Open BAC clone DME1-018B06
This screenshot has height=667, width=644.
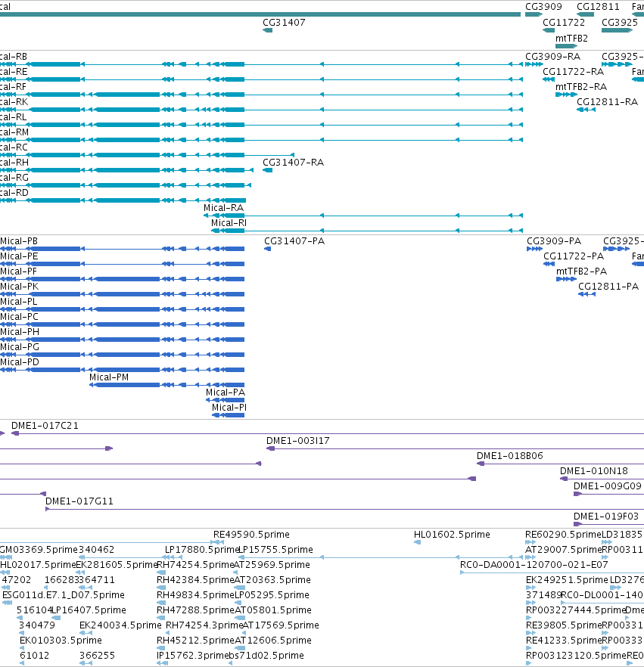[x=510, y=455]
